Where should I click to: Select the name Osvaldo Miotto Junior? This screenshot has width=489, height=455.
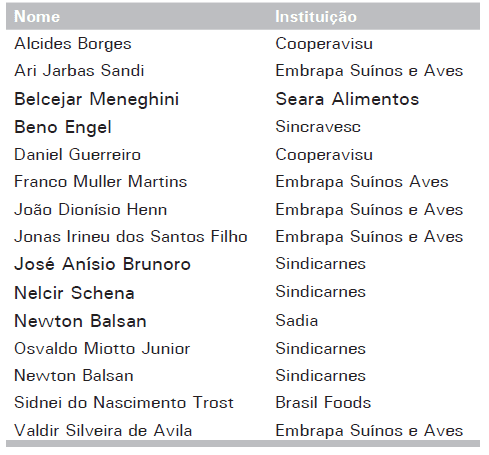point(102,349)
